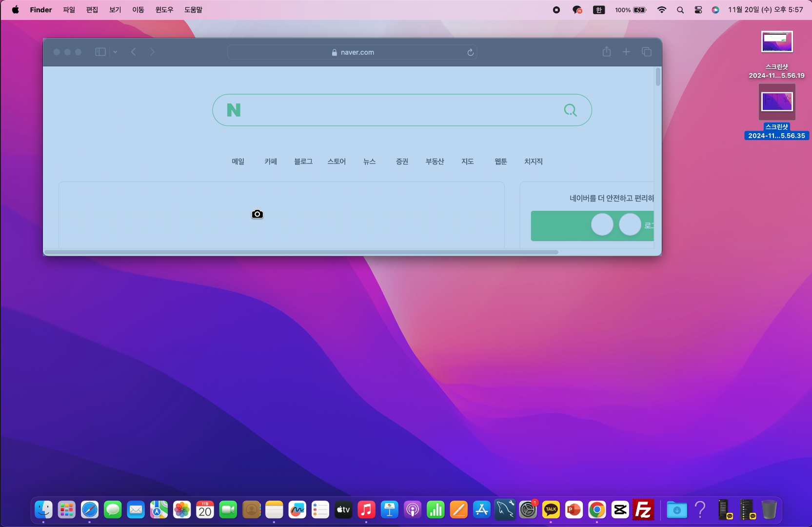
Task: Open the 메일 link
Action: click(x=238, y=162)
